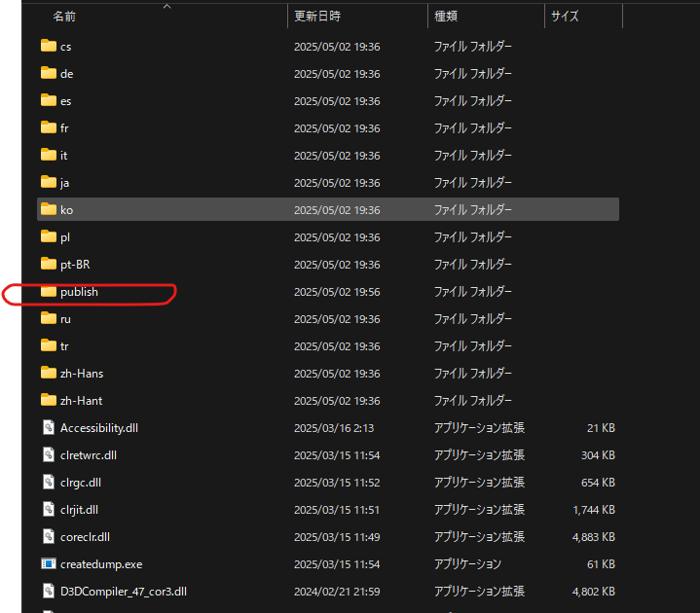Click the folder name 'pt-BR'
This screenshot has width=700, height=613.
click(75, 265)
